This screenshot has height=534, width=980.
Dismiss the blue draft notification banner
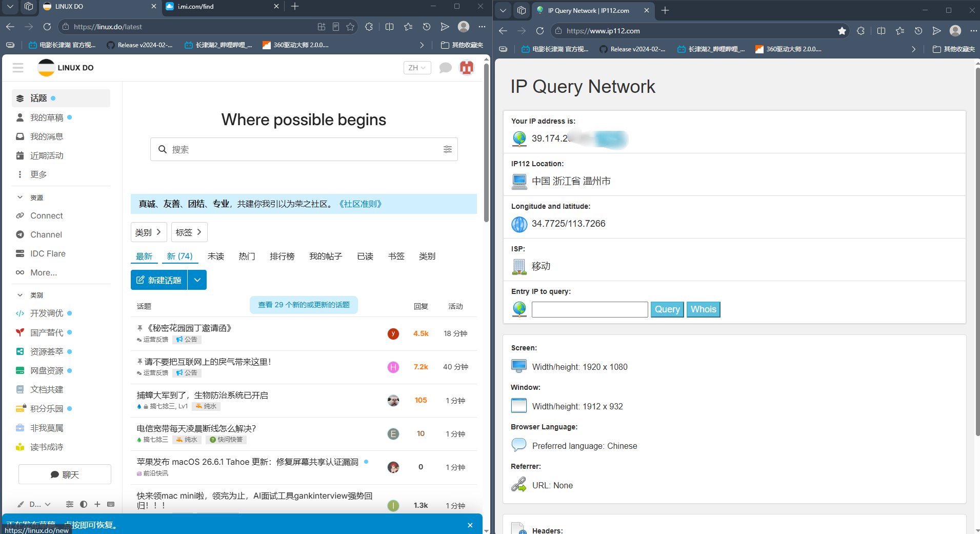pyautogui.click(x=470, y=525)
